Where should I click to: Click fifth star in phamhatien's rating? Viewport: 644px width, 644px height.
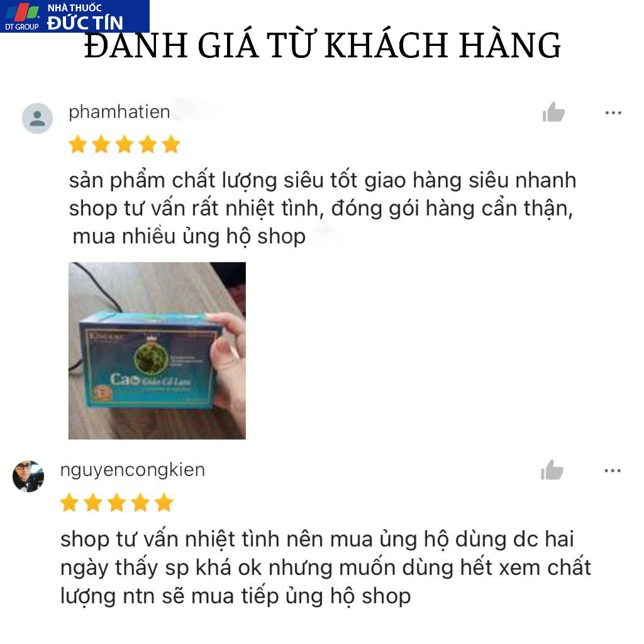pyautogui.click(x=171, y=145)
